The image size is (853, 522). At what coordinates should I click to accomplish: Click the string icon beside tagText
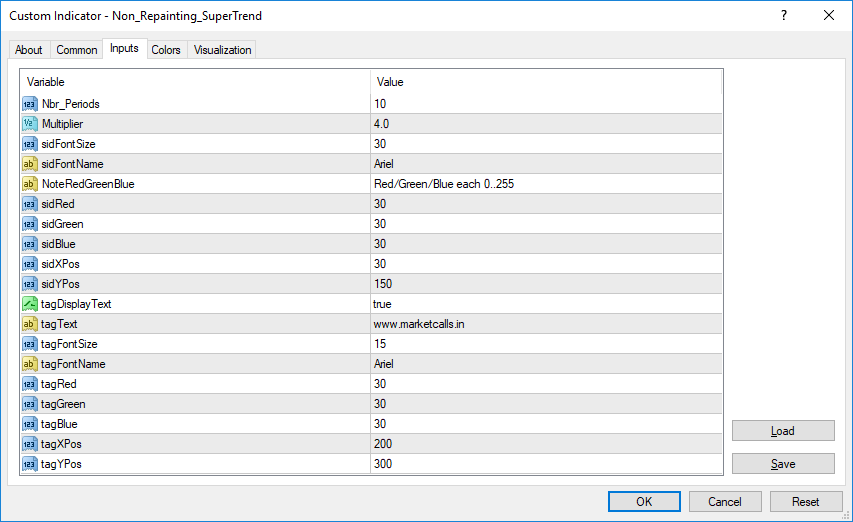[x=29, y=324]
